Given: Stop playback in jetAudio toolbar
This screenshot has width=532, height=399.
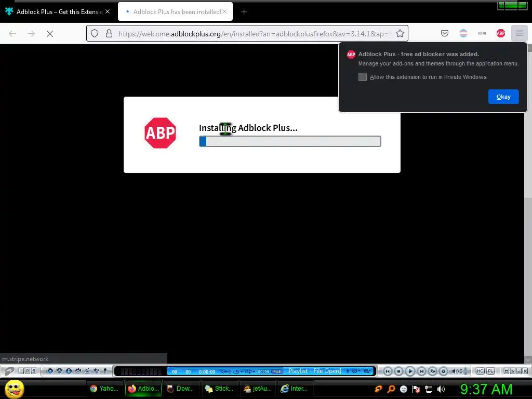Looking at the screenshot, I should [x=398, y=371].
